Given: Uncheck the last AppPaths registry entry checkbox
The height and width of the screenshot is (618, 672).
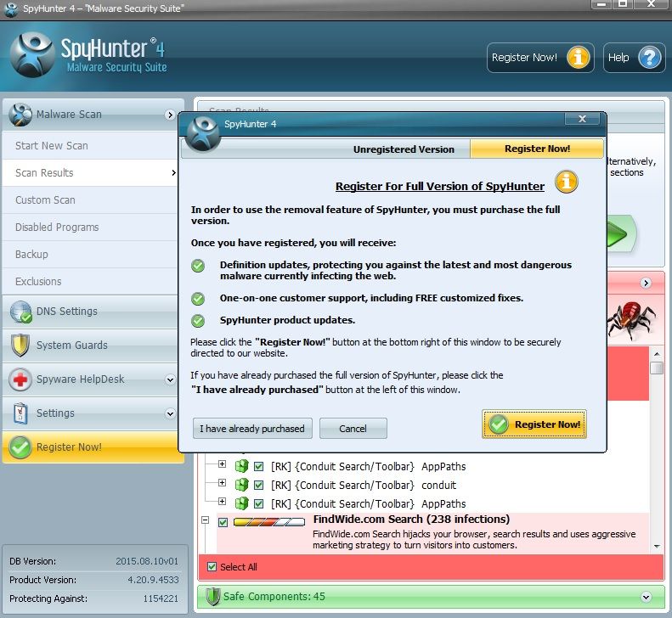Looking at the screenshot, I should tap(258, 504).
